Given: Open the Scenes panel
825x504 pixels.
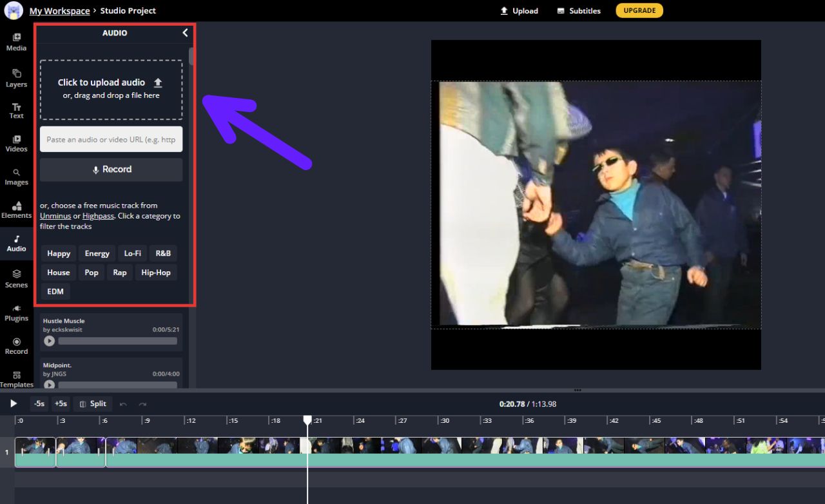Looking at the screenshot, I should point(16,280).
